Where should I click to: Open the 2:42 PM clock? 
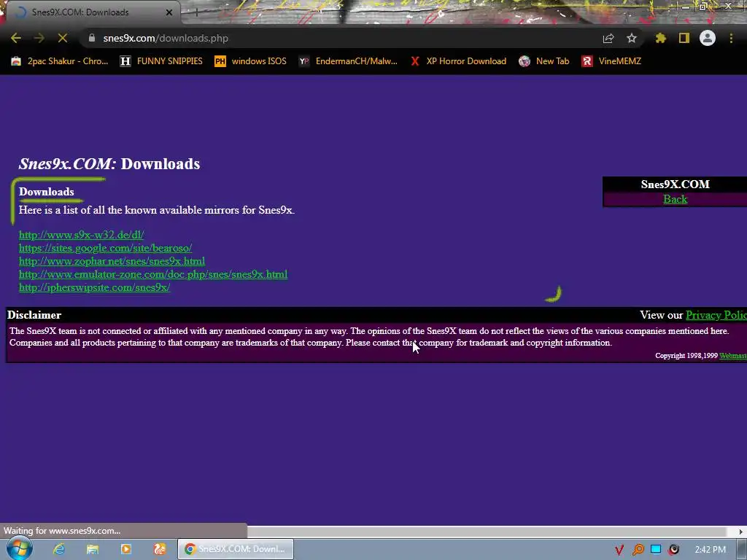click(710, 550)
